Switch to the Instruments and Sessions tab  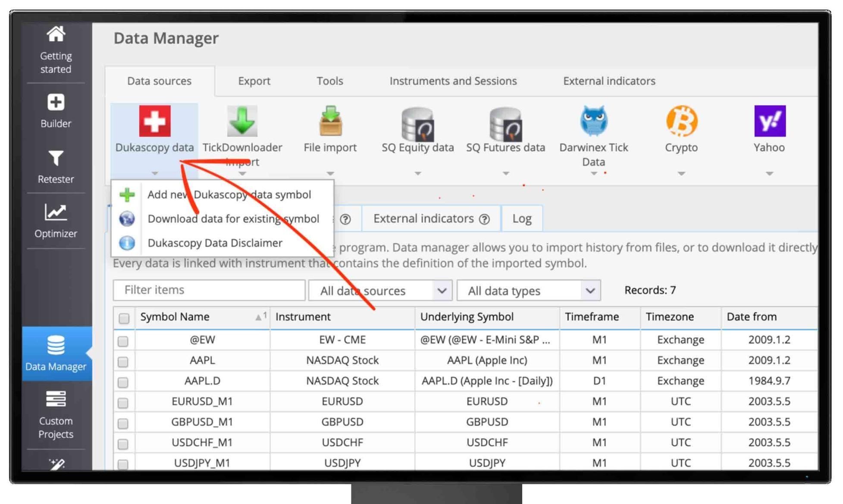(x=453, y=81)
